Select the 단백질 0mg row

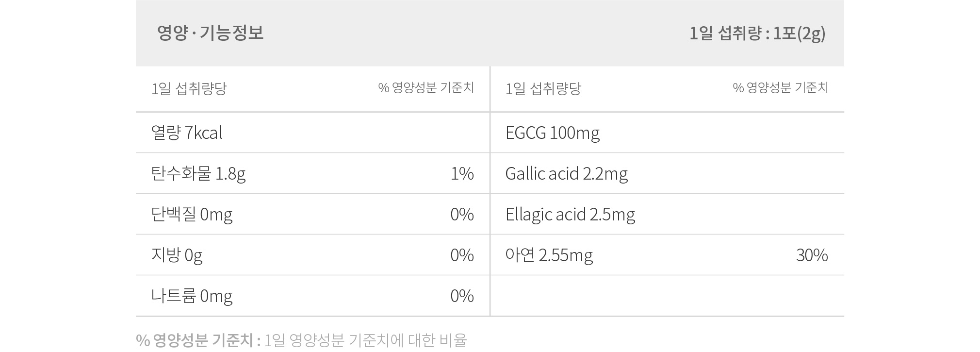pyautogui.click(x=312, y=214)
